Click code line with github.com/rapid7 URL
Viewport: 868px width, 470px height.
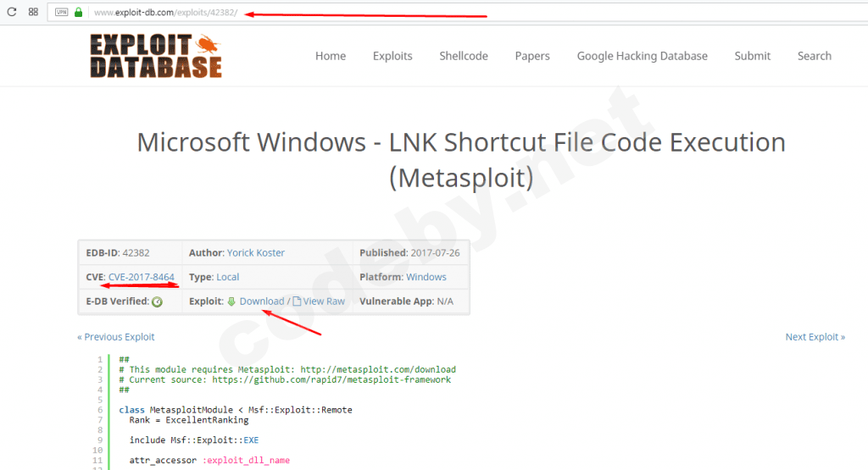pos(285,379)
